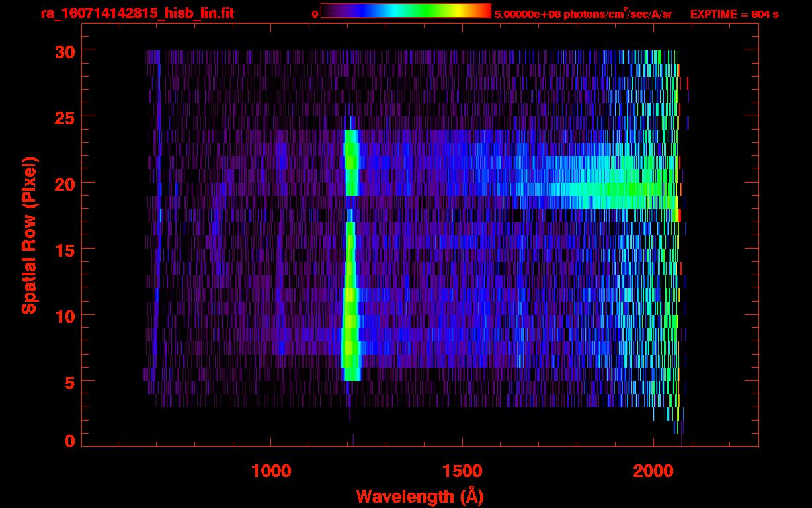Select the 1500 wavelength tick label
812x508 pixels.
[462, 470]
